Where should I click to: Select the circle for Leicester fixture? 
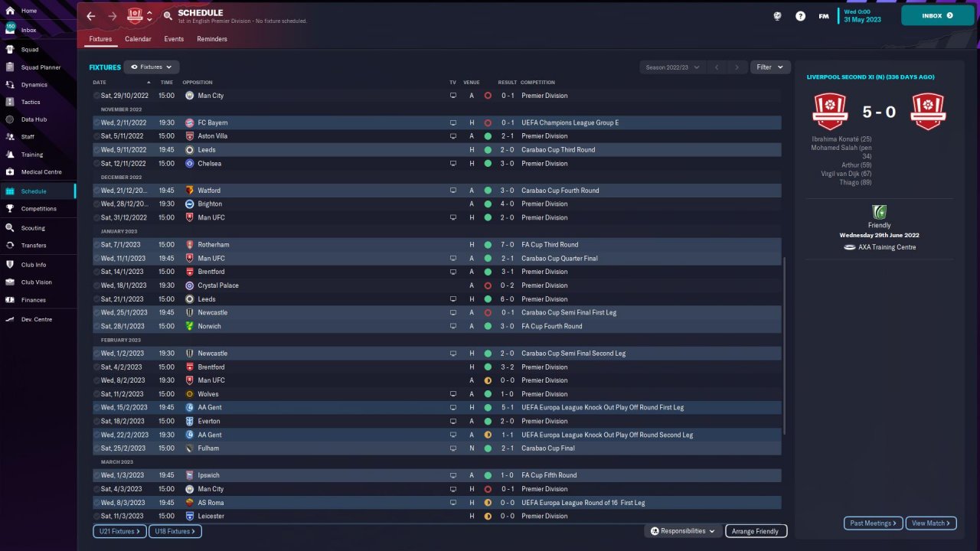point(97,517)
